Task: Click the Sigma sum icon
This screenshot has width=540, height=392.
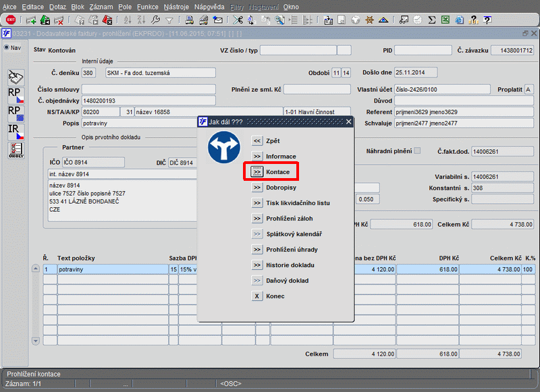Action: (x=431, y=20)
